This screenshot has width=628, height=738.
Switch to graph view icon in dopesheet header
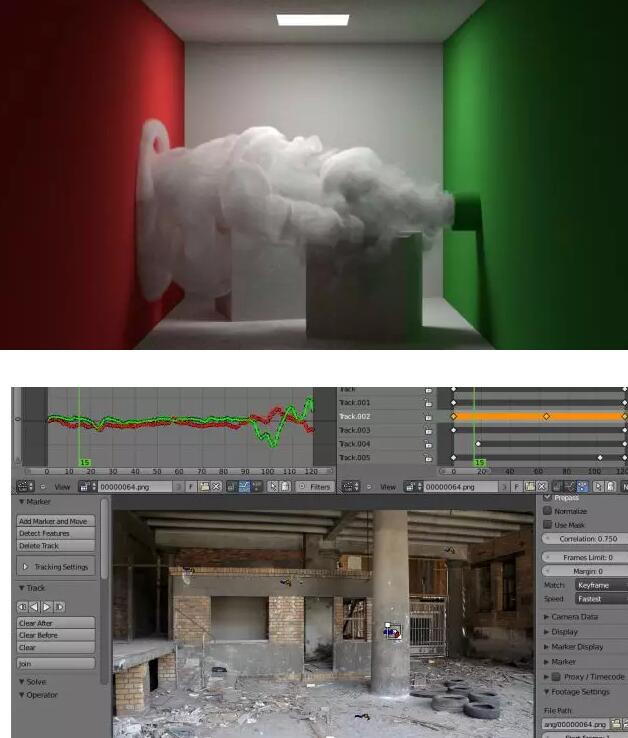coord(570,487)
